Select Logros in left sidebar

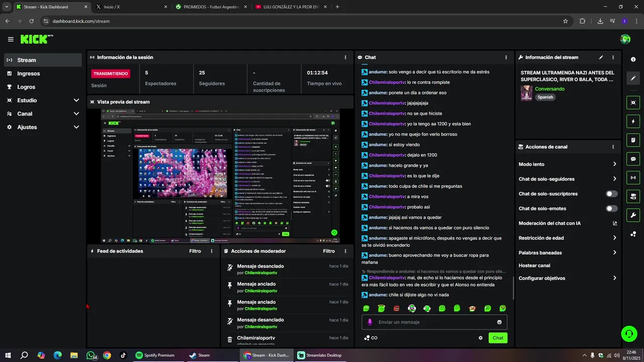(x=43, y=87)
